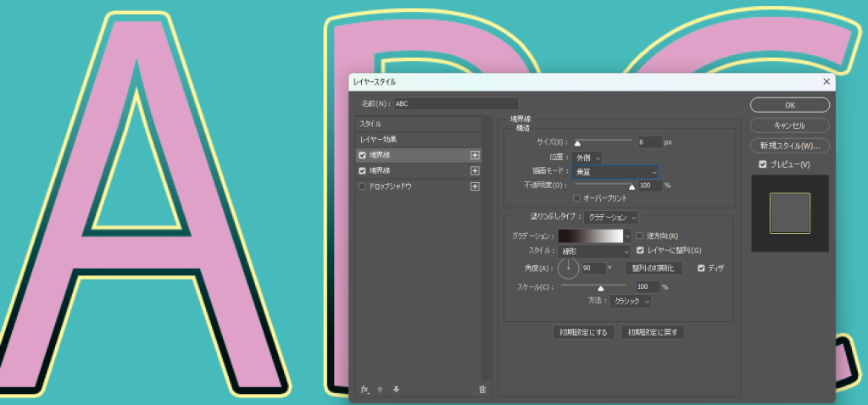Image resolution: width=868 pixels, height=405 pixels.
Task: Click the 名前 name input field
Action: click(456, 103)
